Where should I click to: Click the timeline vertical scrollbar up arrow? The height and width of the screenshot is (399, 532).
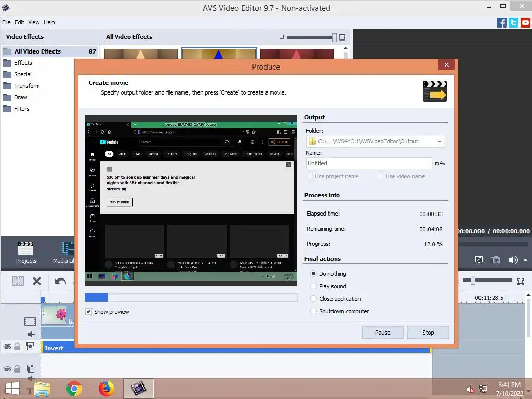(528, 295)
